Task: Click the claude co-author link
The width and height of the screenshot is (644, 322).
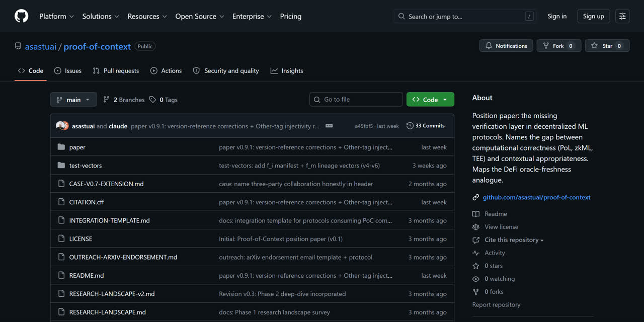Action: click(x=118, y=126)
